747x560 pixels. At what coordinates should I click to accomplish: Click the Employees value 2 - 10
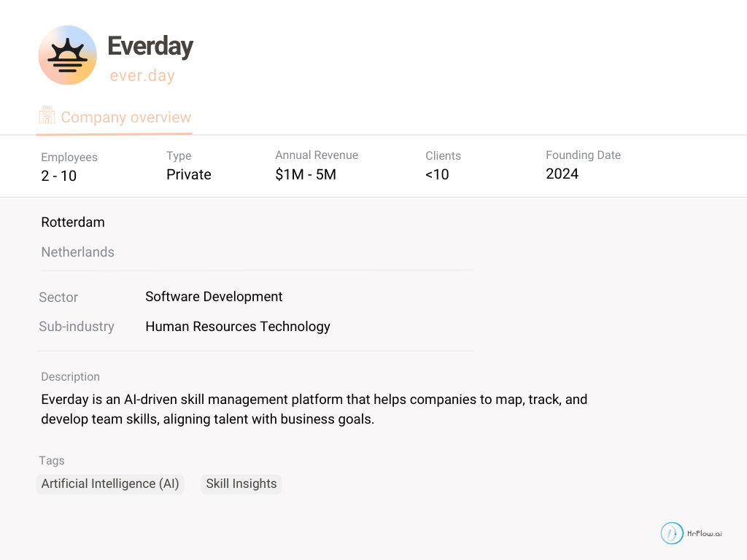[59, 176]
